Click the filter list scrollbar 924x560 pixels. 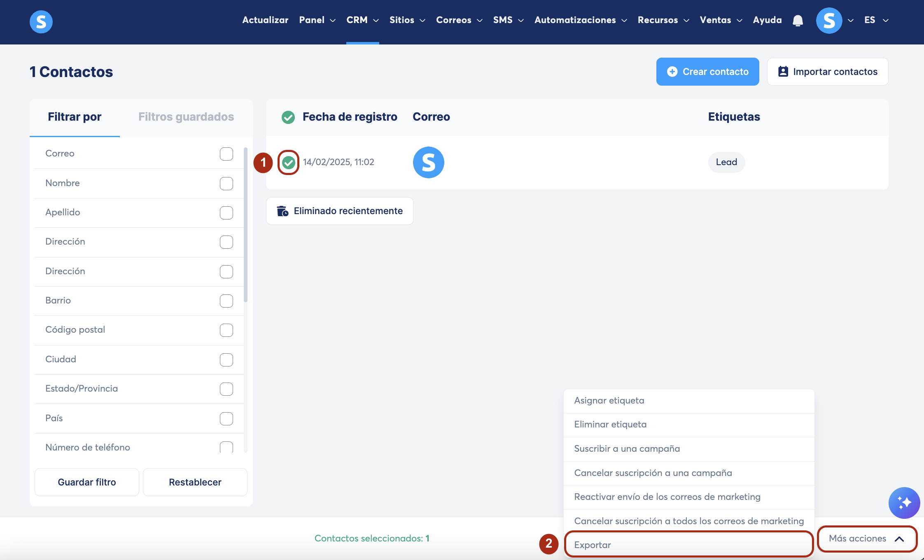pos(246,224)
